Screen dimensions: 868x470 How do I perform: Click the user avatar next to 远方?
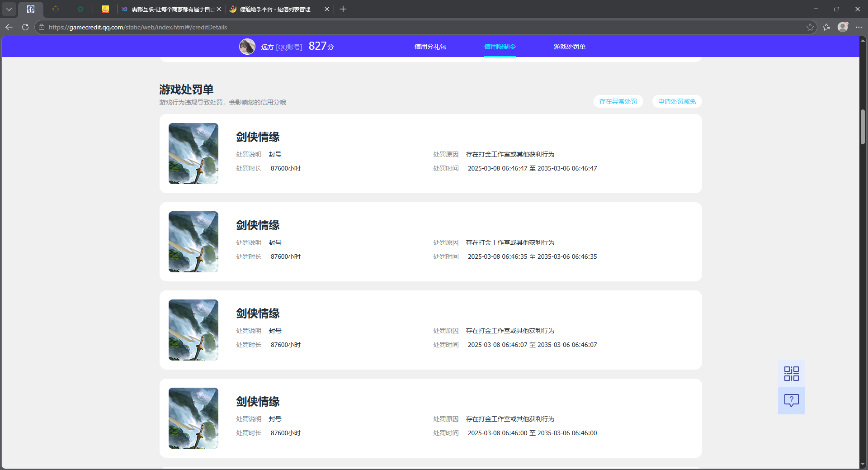pos(247,47)
